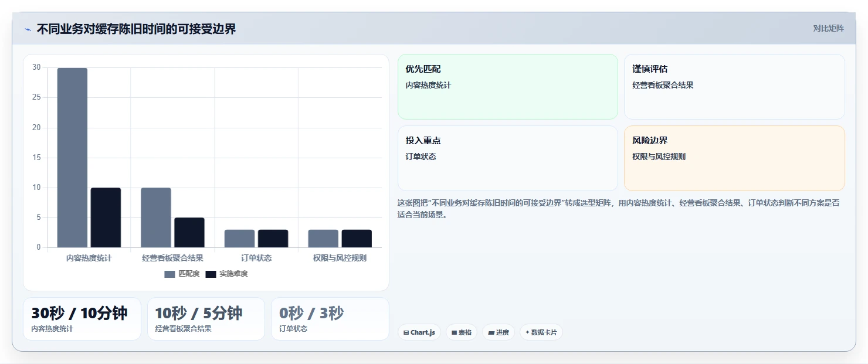Click the 匹配度 bar for 权限与风控规则
868x364 pixels.
[323, 239]
